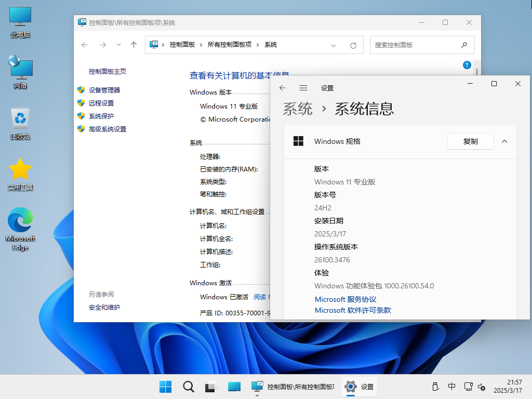Viewport: 532px width, 399px height.
Task: Click 系统 breadcrumb in Settings
Action: pos(298,109)
